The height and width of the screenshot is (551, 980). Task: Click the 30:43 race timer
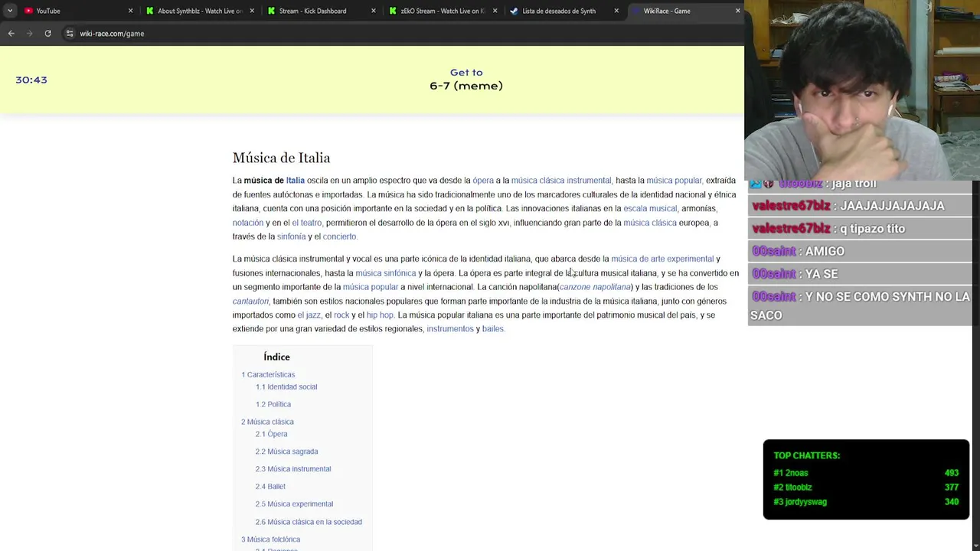coord(31,80)
